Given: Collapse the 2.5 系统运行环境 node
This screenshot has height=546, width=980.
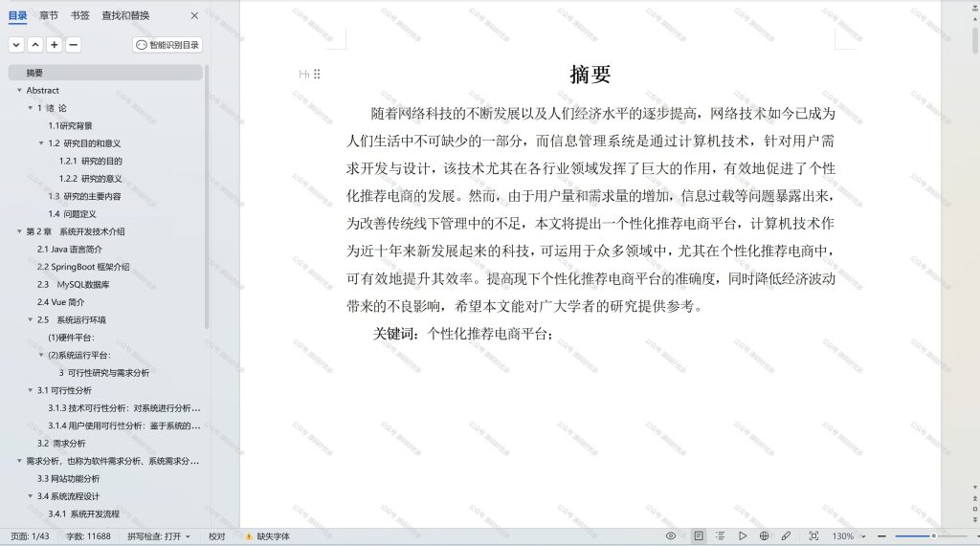Looking at the screenshot, I should pos(30,319).
